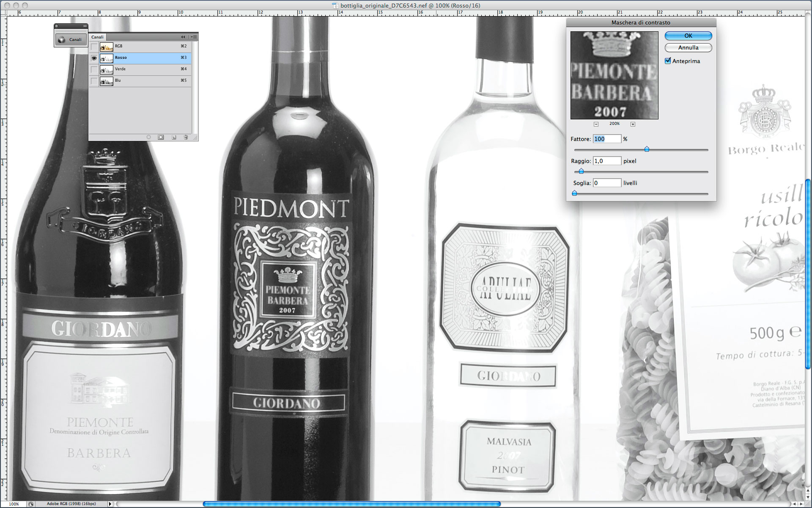The height and width of the screenshot is (508, 812).
Task: Click the scroll right arrow at bottom
Action: point(801,504)
